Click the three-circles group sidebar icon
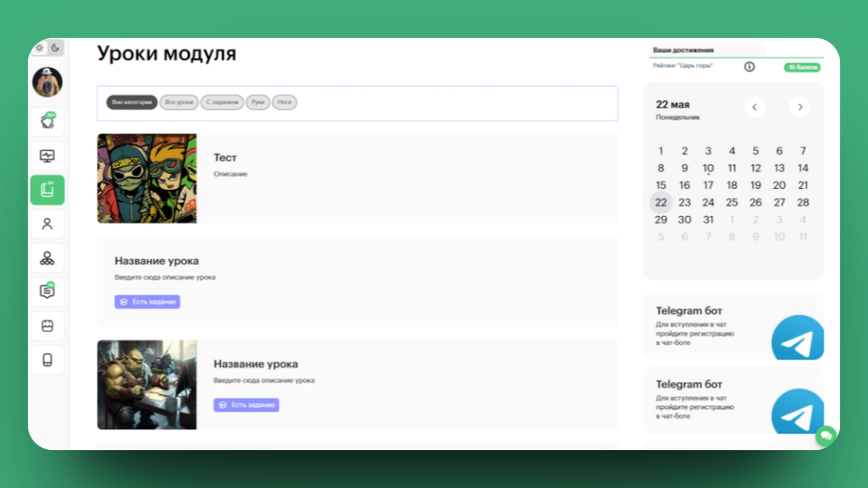This screenshot has height=488, width=868. click(x=47, y=258)
